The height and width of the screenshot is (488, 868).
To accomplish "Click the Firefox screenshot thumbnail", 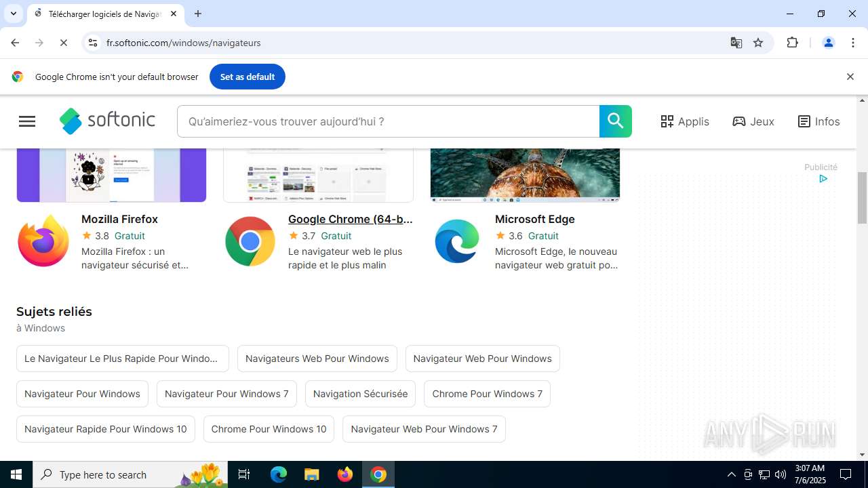I will pyautogui.click(x=111, y=175).
